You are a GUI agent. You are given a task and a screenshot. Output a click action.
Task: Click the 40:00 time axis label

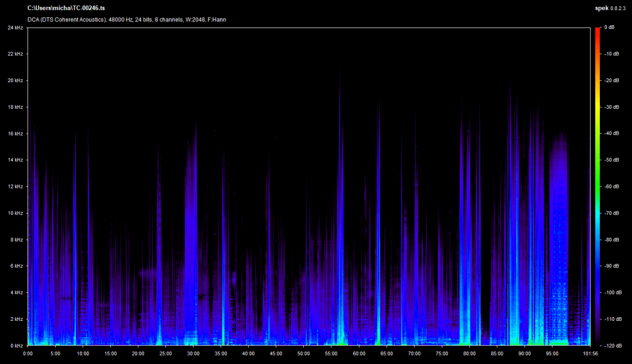[249, 353]
